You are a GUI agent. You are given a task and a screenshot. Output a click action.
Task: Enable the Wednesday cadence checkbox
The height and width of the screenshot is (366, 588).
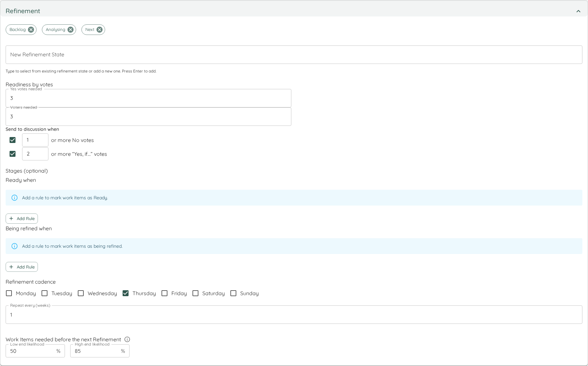(x=81, y=293)
